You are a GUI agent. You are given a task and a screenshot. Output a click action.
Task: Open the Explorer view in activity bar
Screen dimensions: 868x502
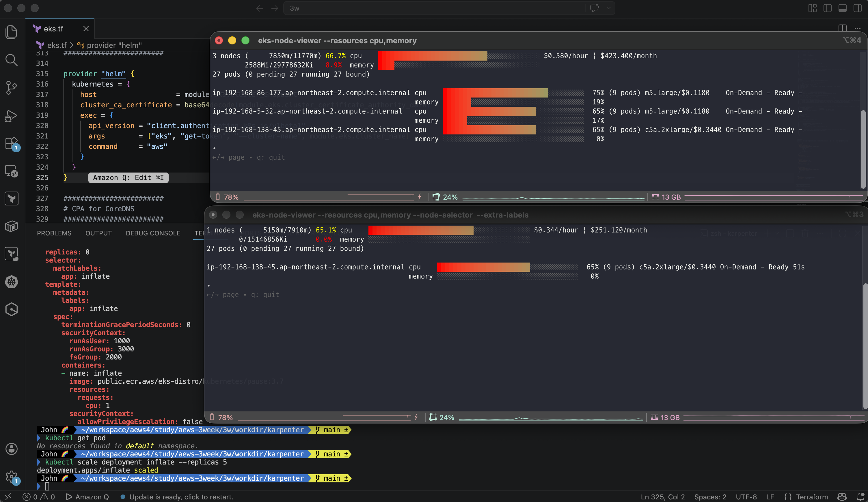click(x=11, y=32)
